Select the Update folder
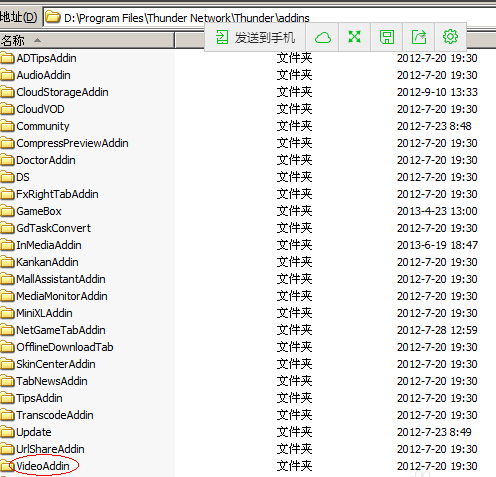 point(34,432)
